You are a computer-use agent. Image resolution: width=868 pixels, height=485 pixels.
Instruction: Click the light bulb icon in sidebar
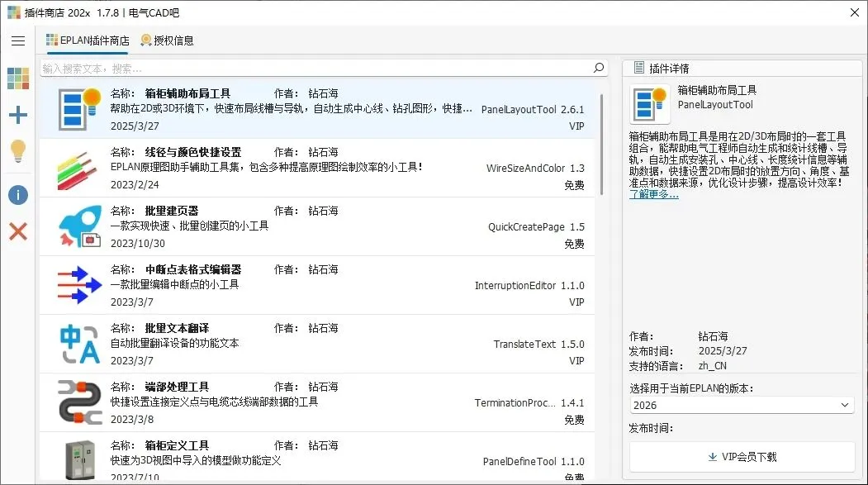(x=17, y=150)
